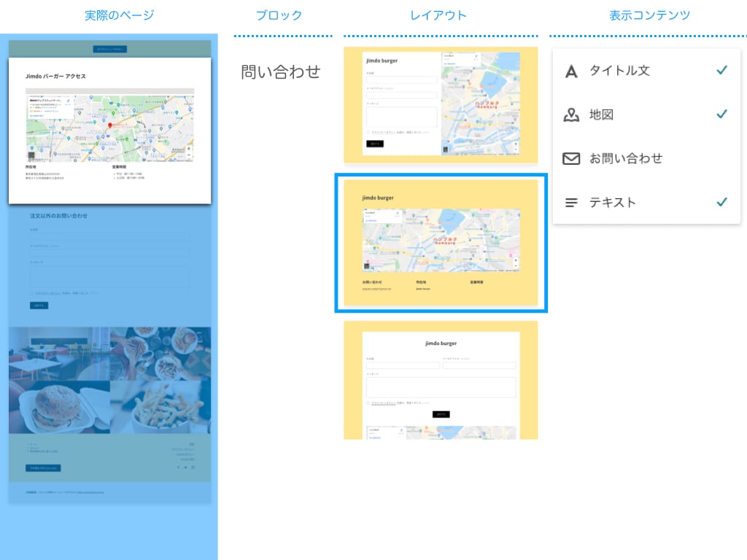Click the 地図 map pin icon
The height and width of the screenshot is (560, 747).
[x=572, y=114]
